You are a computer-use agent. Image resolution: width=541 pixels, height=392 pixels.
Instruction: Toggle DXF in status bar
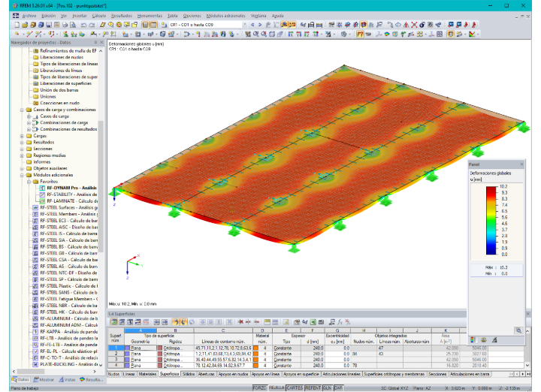[338, 388]
